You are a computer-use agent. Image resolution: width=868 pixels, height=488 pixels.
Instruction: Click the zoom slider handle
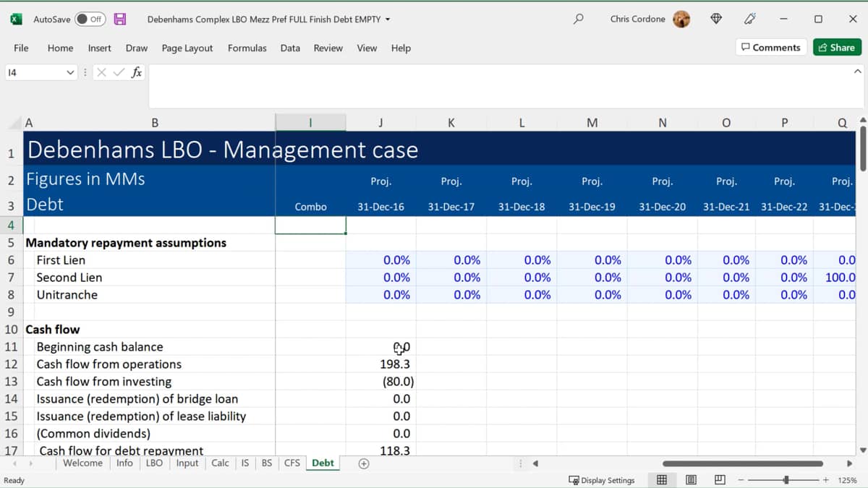click(786, 480)
